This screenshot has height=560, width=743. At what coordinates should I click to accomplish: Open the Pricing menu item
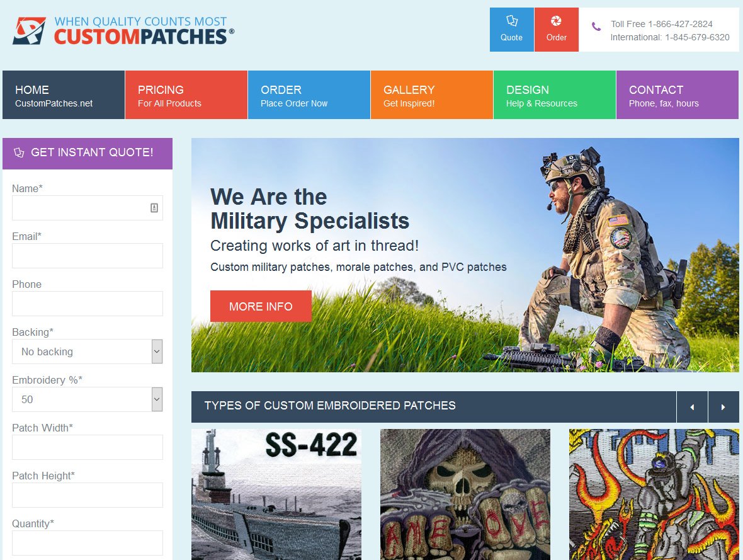[186, 95]
